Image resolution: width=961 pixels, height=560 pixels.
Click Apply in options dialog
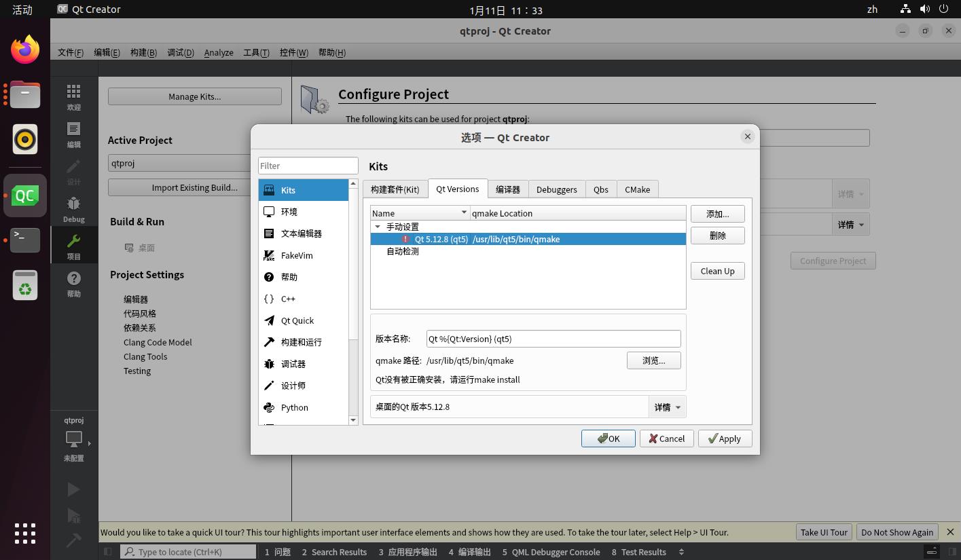(725, 438)
